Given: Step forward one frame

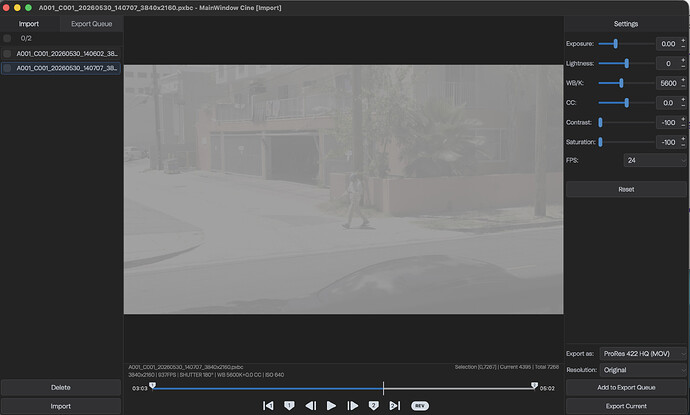Looking at the screenshot, I should pyautogui.click(x=352, y=405).
